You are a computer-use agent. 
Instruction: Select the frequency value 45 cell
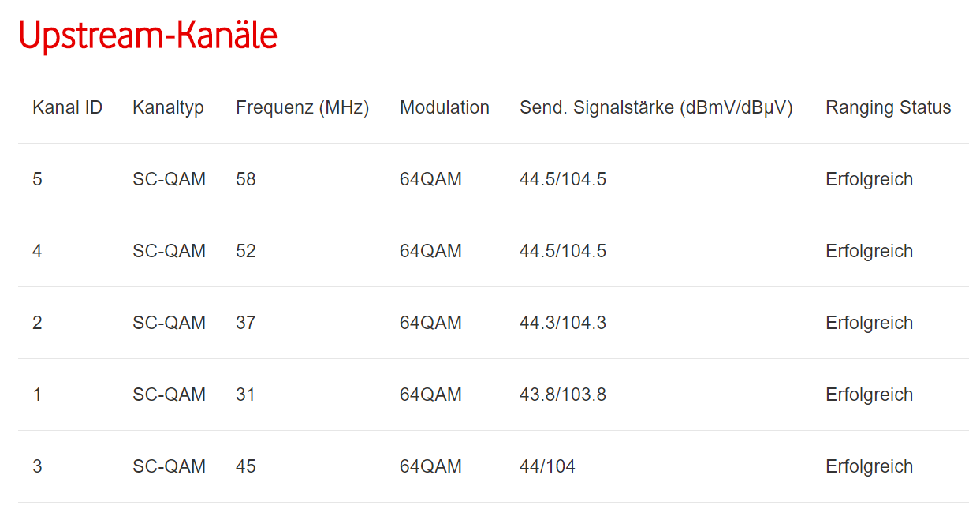245,466
